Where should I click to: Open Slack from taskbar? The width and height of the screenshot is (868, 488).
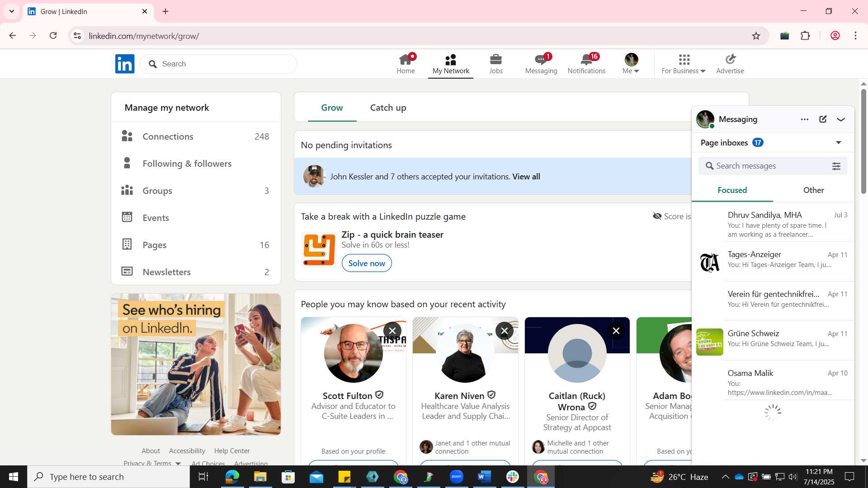click(x=513, y=477)
